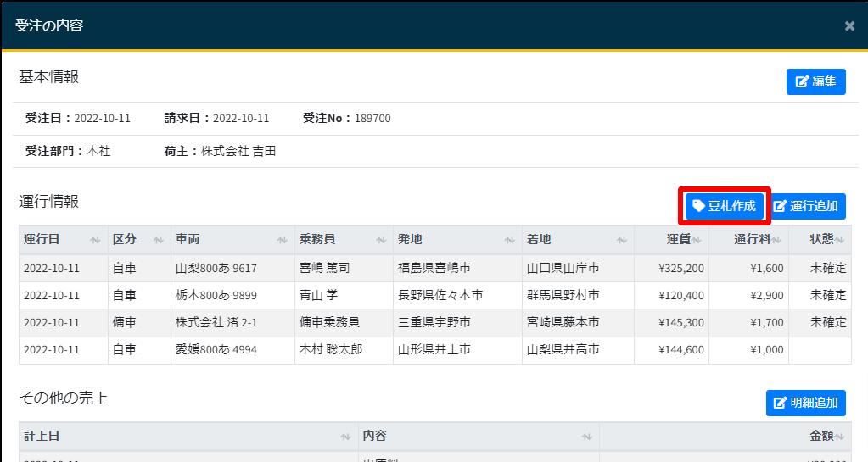Close the 受注の内容 dialog
This screenshot has height=462, width=868.
coord(849,25)
